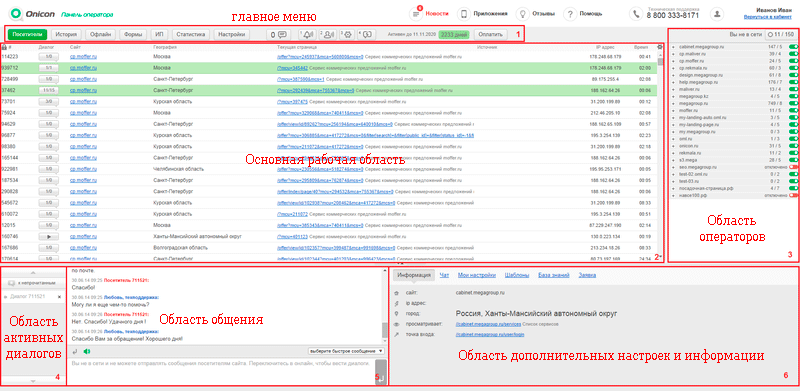The height and width of the screenshot is (391, 800).
Task: Switch to the Чат tab
Action: (444, 275)
